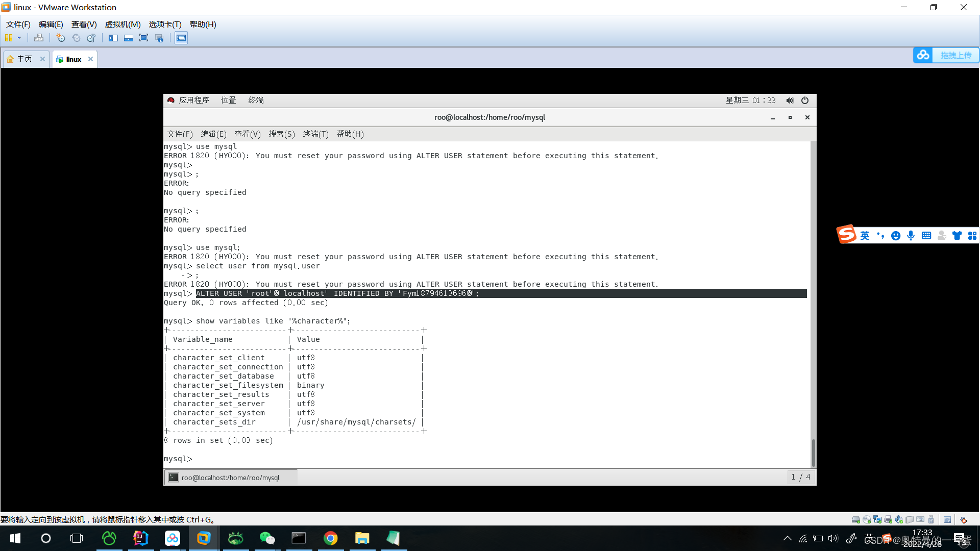Open Sogou emoji face icon
Image resolution: width=980 pixels, height=551 pixels.
(x=896, y=235)
